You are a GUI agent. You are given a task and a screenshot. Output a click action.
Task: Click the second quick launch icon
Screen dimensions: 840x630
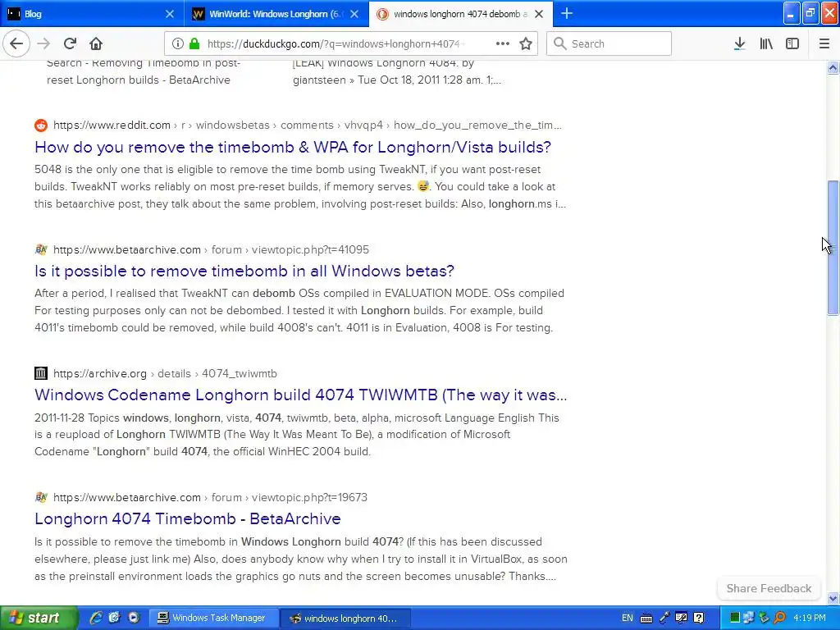click(114, 618)
